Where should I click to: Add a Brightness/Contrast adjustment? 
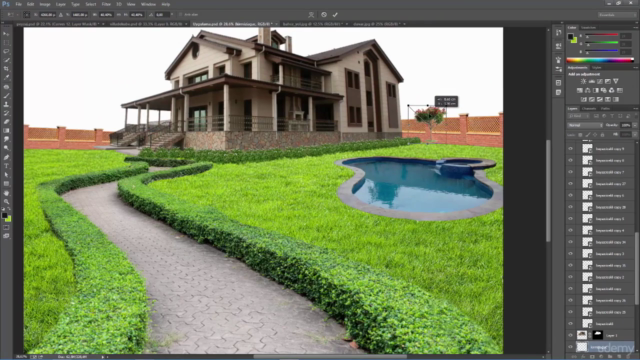click(x=583, y=82)
